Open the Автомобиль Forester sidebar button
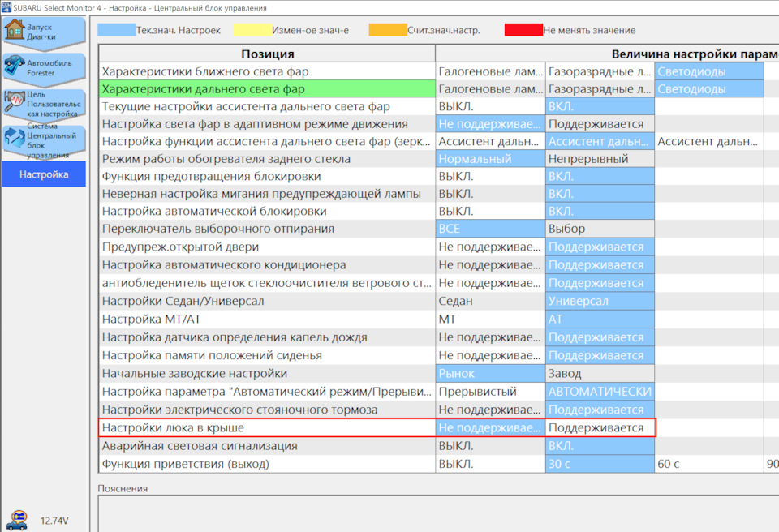This screenshot has width=779, height=532. 44,68
